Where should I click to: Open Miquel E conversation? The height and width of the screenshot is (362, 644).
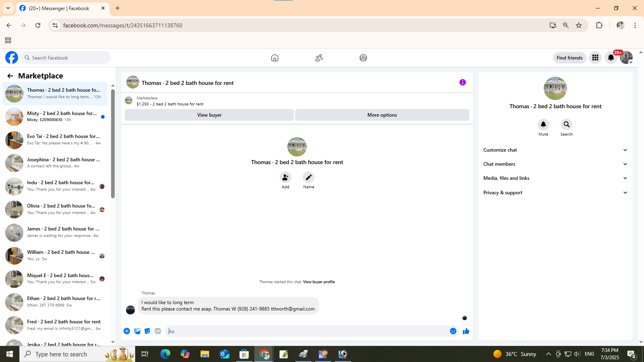[55, 279]
